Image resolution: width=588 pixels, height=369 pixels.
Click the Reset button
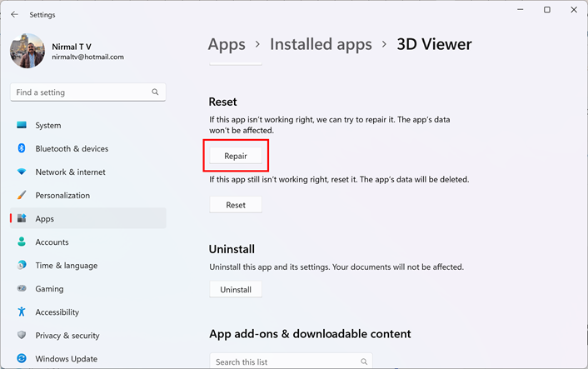tap(236, 205)
